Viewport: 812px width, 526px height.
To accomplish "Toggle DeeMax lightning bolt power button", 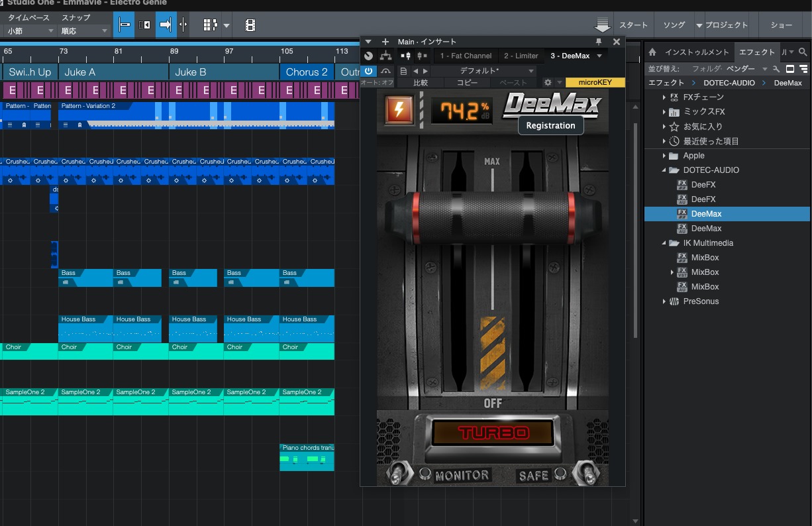I will pyautogui.click(x=399, y=109).
